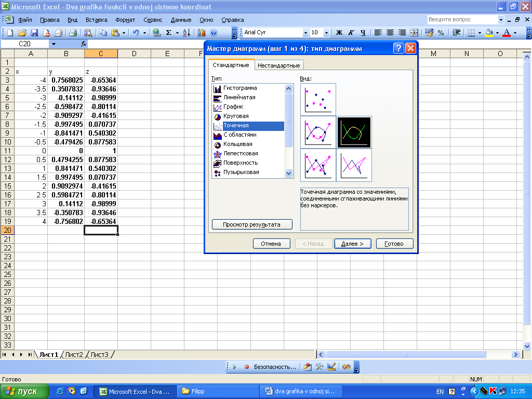Sort ascending with the A-Я icon
This screenshot has width=532, height=399.
pos(187,33)
